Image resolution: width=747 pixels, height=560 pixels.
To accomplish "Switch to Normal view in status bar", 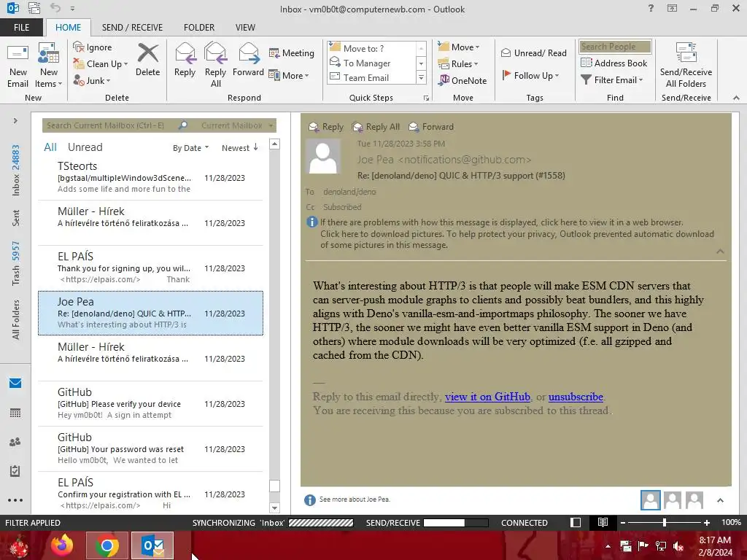I will point(576,522).
